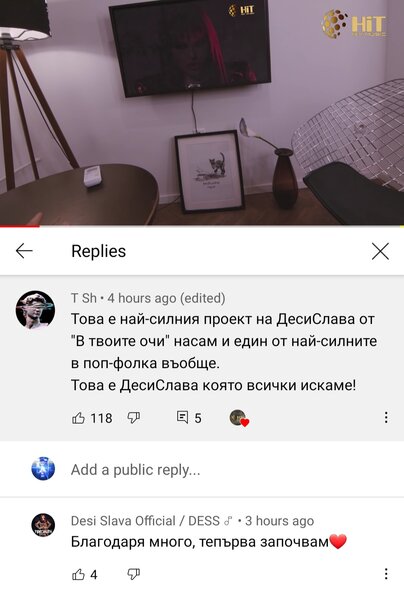Open T Sh's profile avatar
This screenshot has height=600, width=404.
[35, 310]
